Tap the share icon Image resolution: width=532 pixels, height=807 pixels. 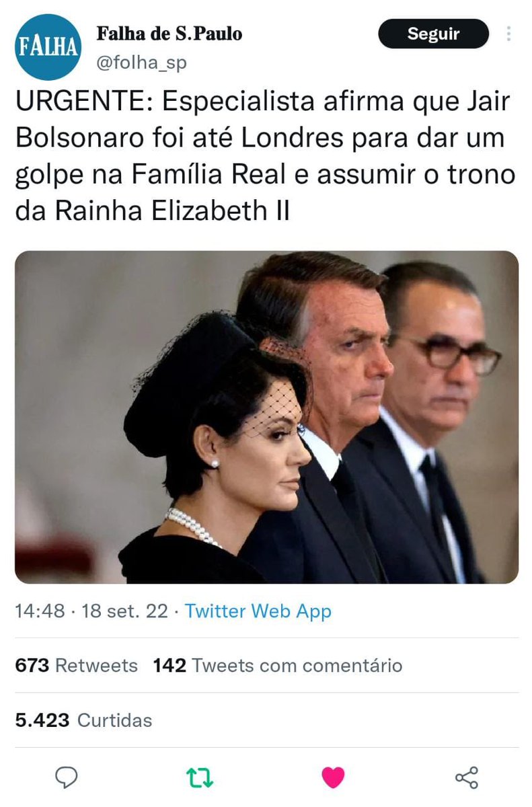466,777
